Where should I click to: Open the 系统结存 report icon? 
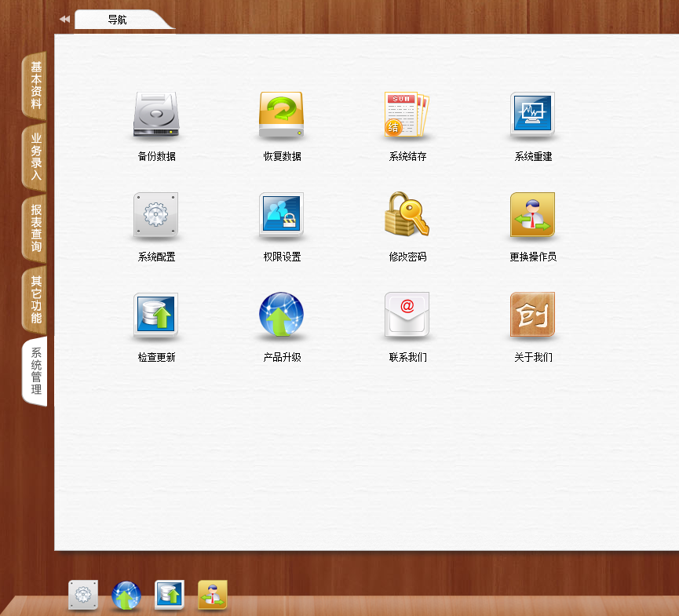click(x=407, y=115)
